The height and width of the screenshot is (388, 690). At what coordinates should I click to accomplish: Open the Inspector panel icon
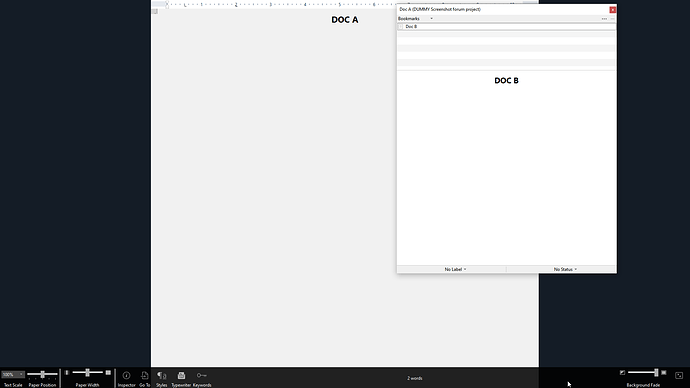(126, 375)
